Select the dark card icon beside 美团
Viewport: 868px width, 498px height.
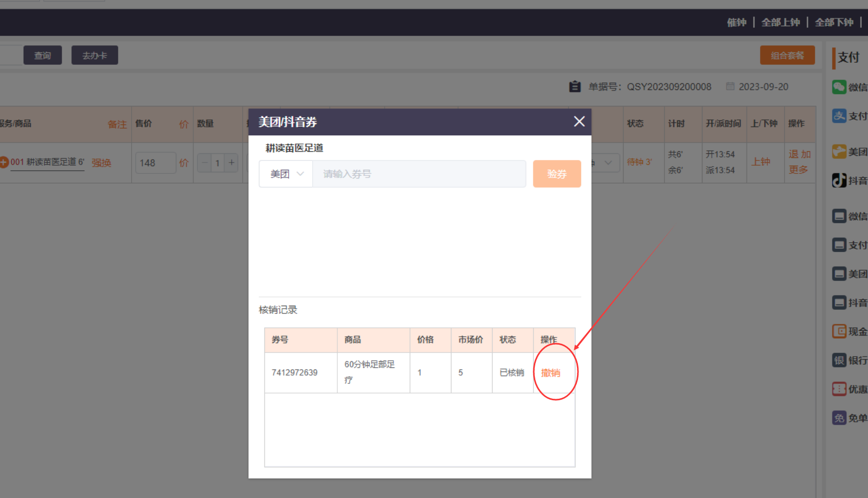(839, 274)
